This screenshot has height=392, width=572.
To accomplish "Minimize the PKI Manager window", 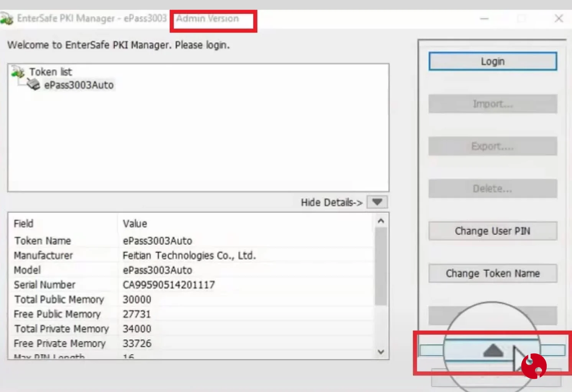I will (484, 18).
